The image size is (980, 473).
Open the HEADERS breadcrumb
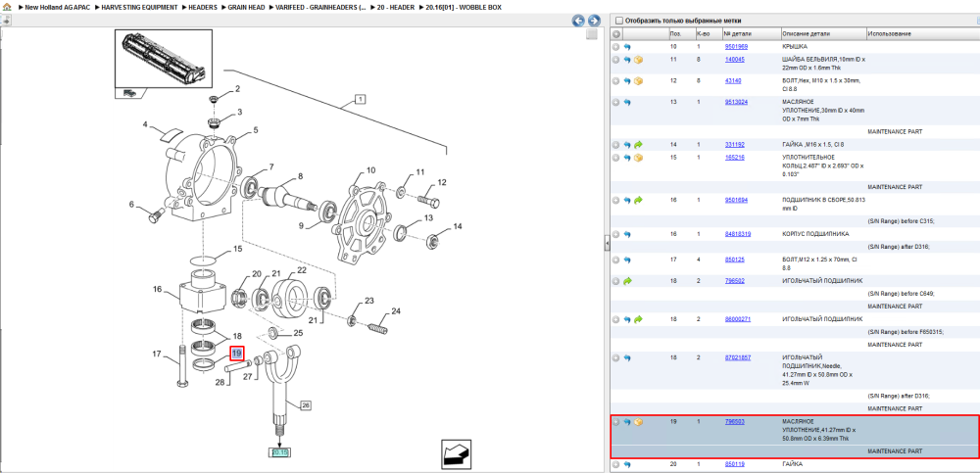[x=203, y=8]
